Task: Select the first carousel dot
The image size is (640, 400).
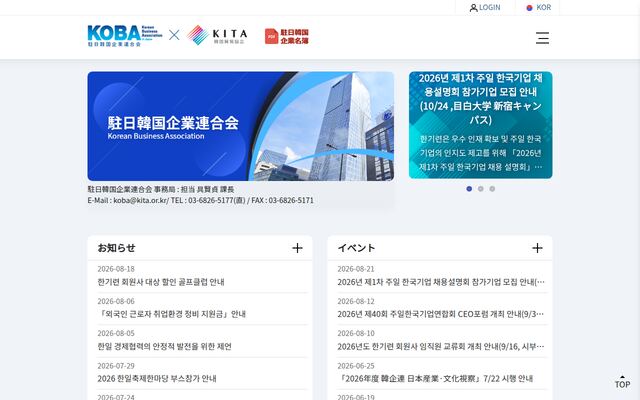Action: pos(469,189)
